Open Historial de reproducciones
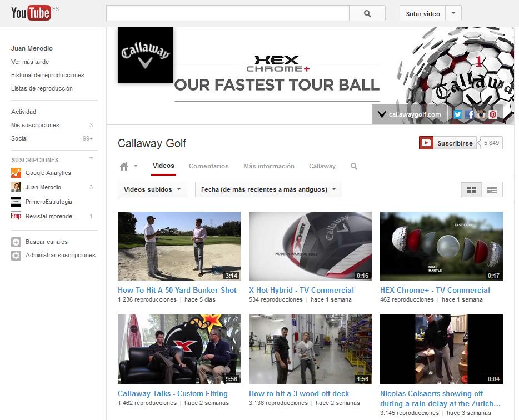This screenshot has width=519, height=420. (48, 75)
